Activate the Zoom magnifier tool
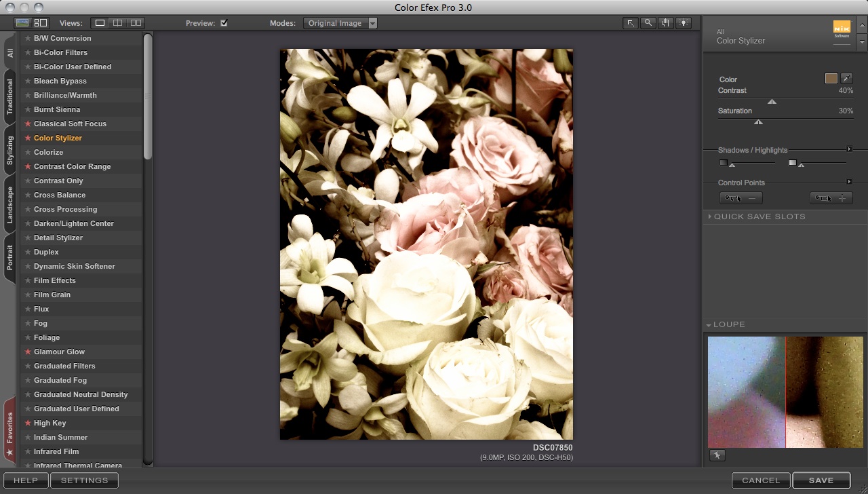 [648, 23]
